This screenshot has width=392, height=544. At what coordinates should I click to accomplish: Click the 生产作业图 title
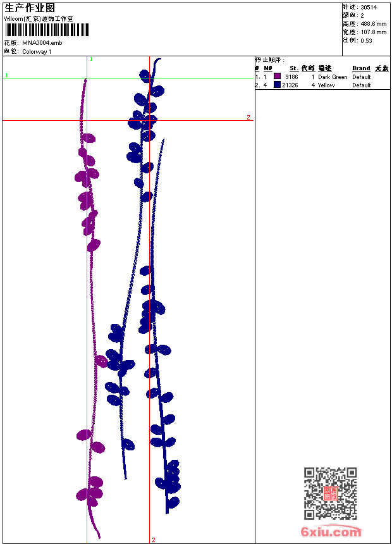pos(30,8)
